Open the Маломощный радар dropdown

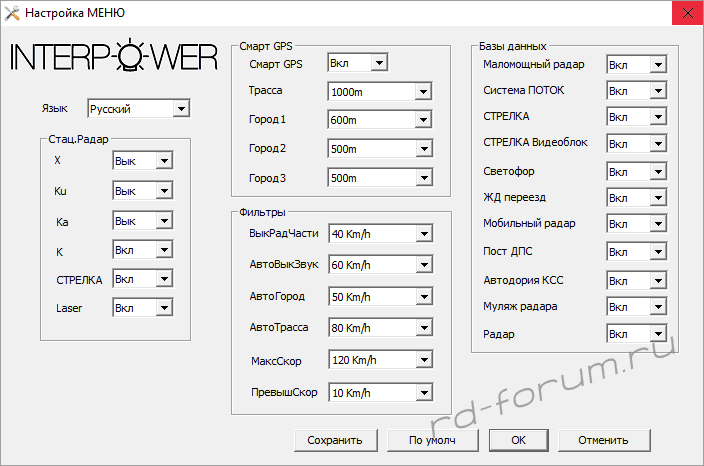(637, 65)
